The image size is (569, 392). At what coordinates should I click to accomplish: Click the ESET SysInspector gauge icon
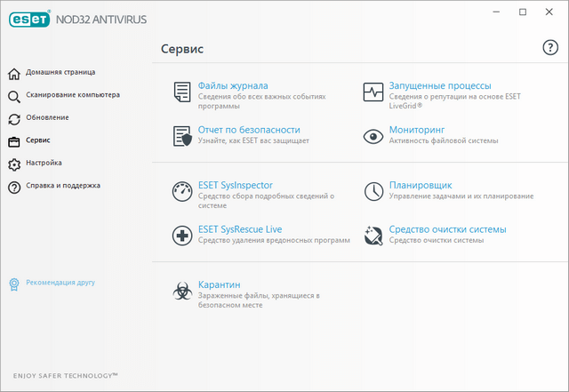coord(182,190)
